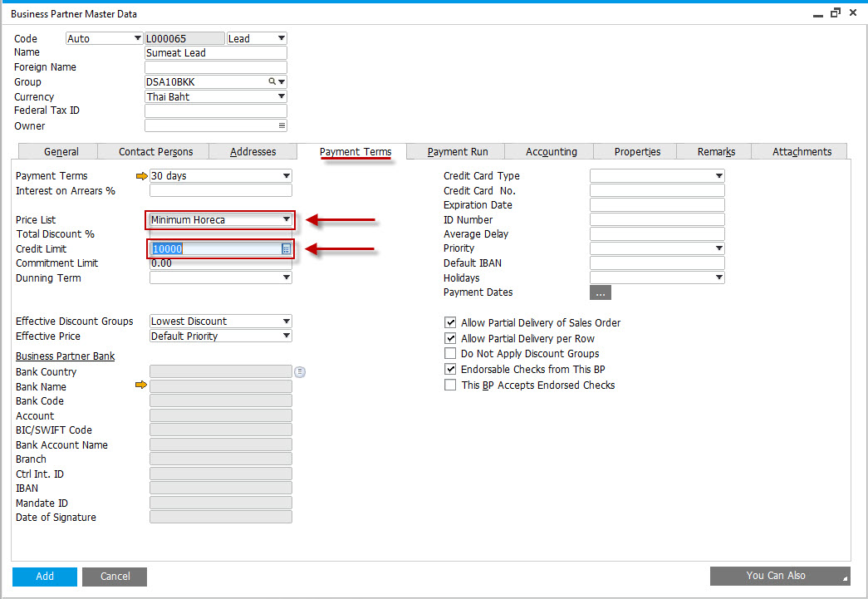Minimize the Business Partner Master Data window

817,14
